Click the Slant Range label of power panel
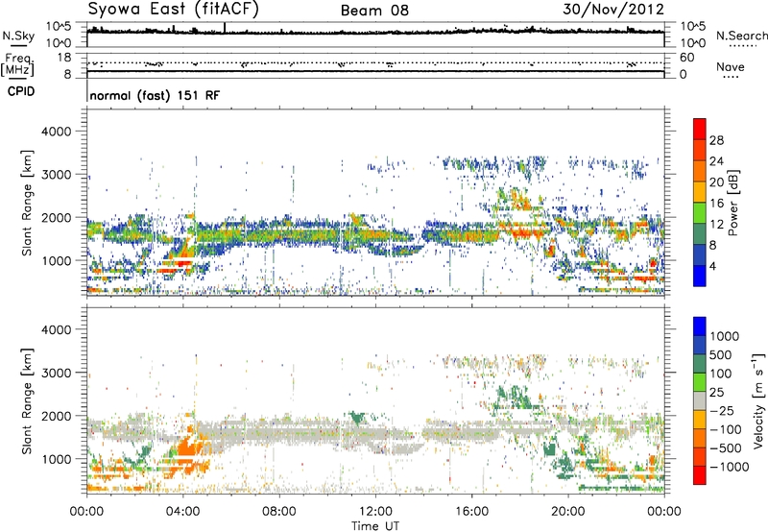 click(27, 203)
